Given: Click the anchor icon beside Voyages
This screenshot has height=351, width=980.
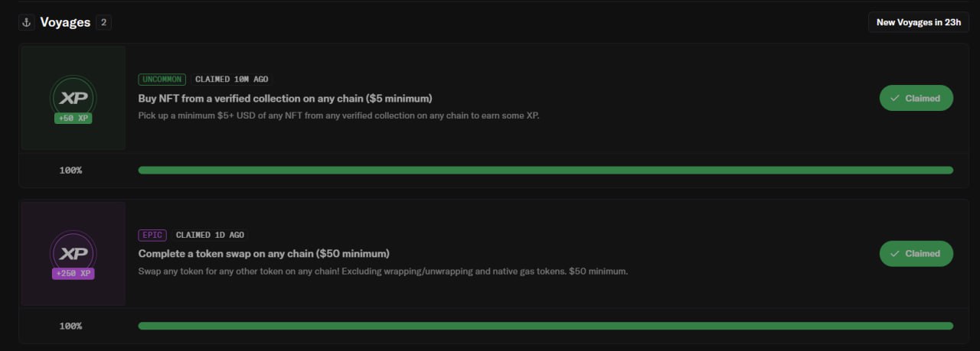Looking at the screenshot, I should [x=27, y=22].
